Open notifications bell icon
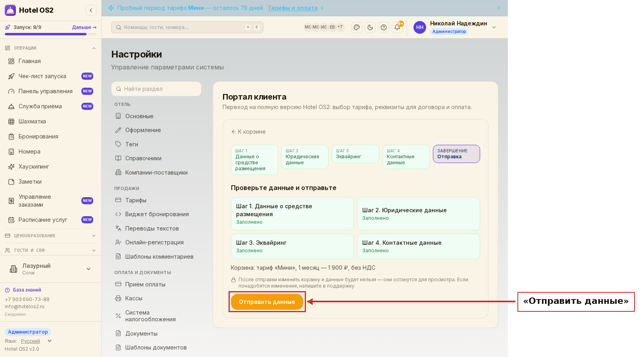Screen dimensions: 644x357 click(397, 27)
